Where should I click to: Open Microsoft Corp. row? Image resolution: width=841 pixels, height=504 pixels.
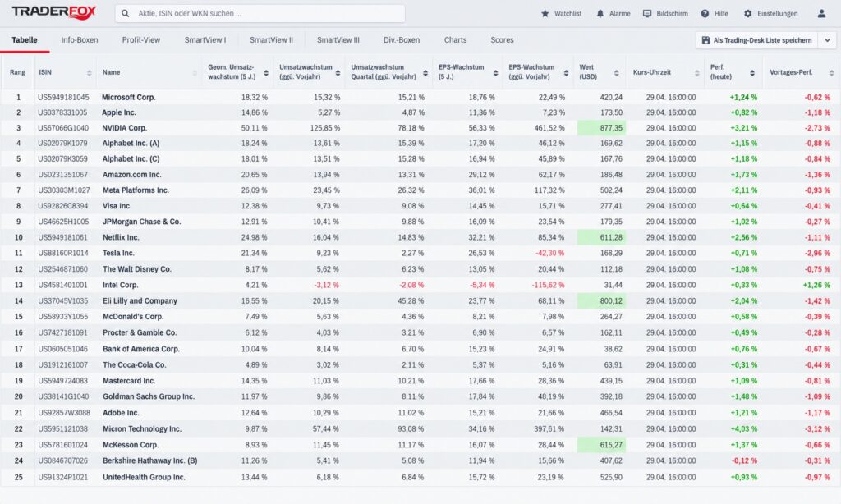click(x=420, y=97)
